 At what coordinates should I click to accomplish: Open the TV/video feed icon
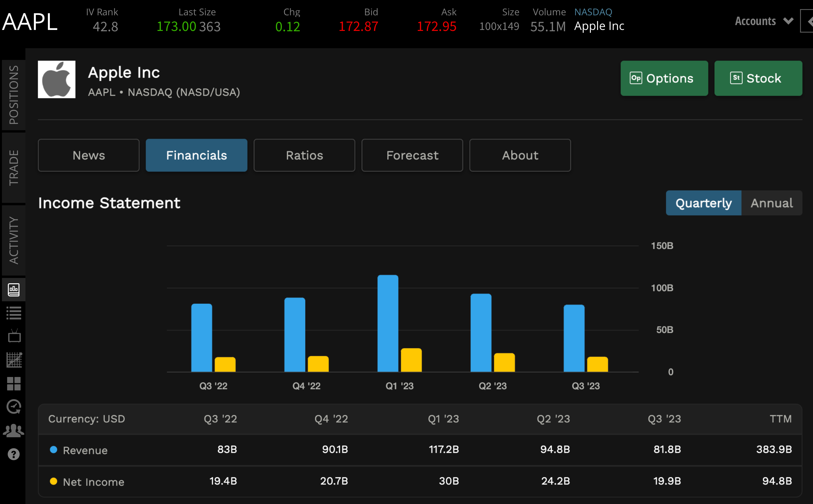click(13, 336)
